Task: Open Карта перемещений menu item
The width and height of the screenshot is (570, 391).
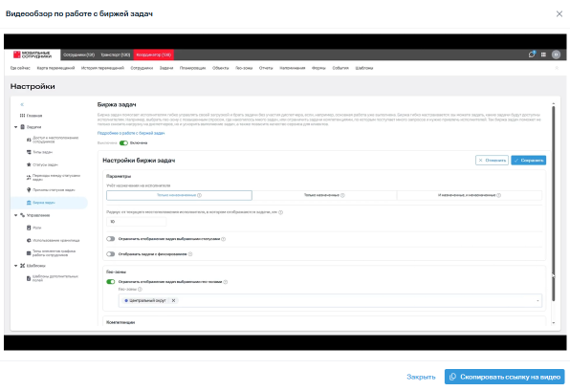Action: (x=56, y=68)
